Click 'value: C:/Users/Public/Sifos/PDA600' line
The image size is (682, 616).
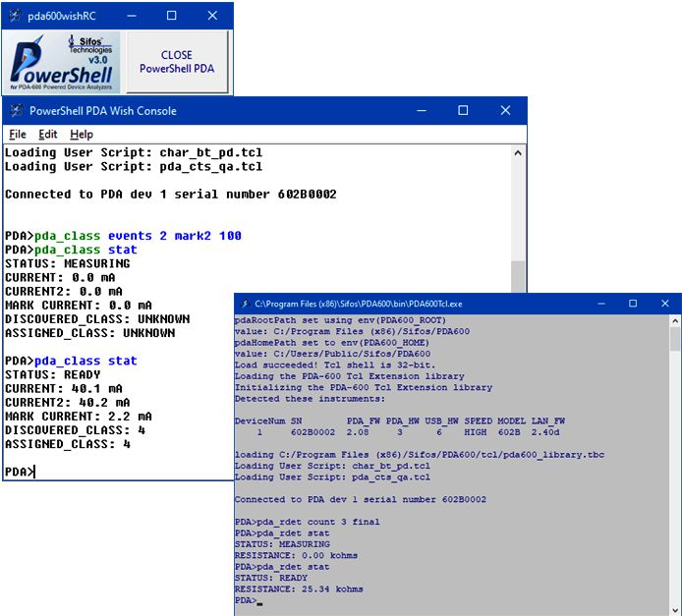pos(332,354)
